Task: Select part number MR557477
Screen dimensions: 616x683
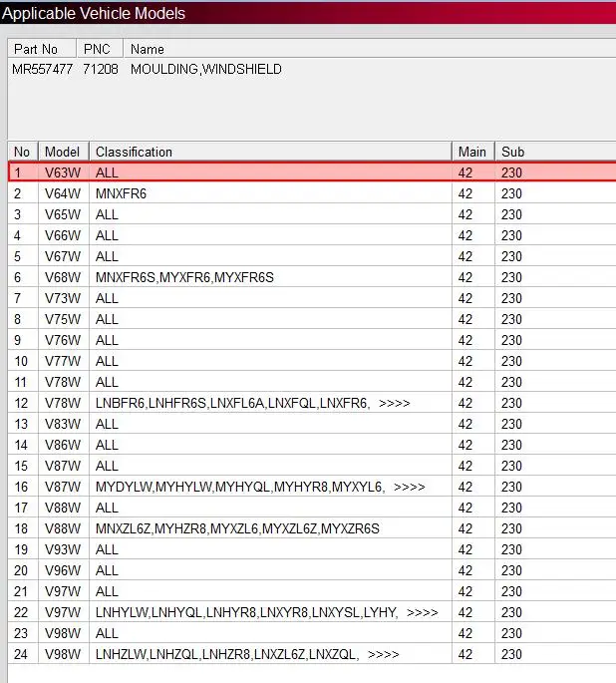Action: click(42, 69)
